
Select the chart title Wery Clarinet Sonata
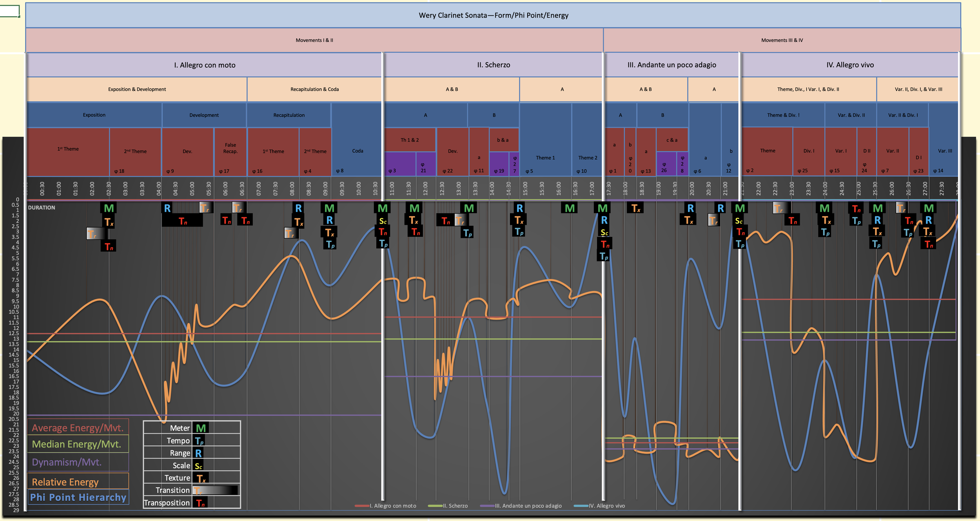click(x=493, y=15)
